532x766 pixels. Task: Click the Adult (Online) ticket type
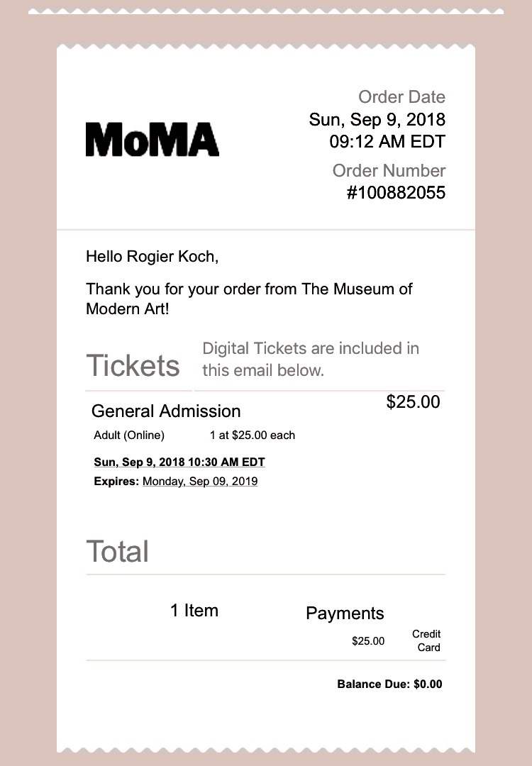pos(129,435)
